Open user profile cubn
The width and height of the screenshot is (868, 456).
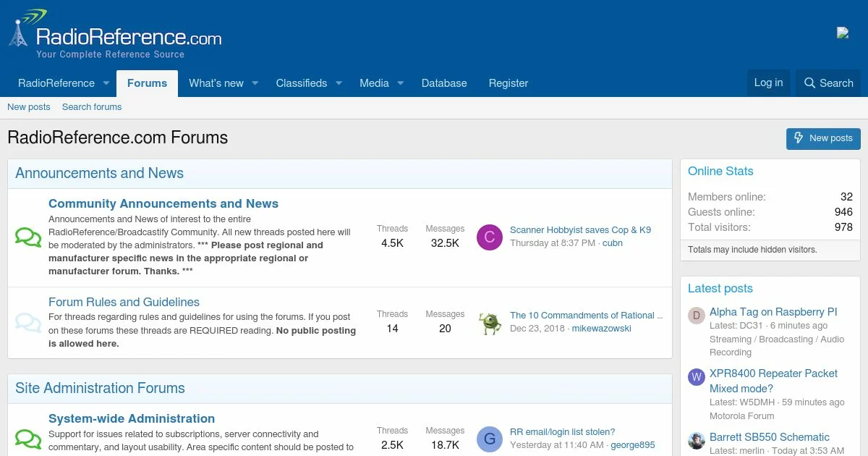point(613,243)
